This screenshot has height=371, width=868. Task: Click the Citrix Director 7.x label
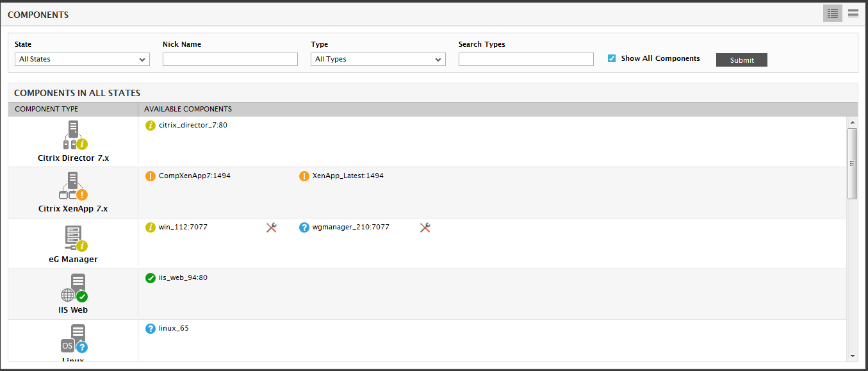[x=74, y=158]
